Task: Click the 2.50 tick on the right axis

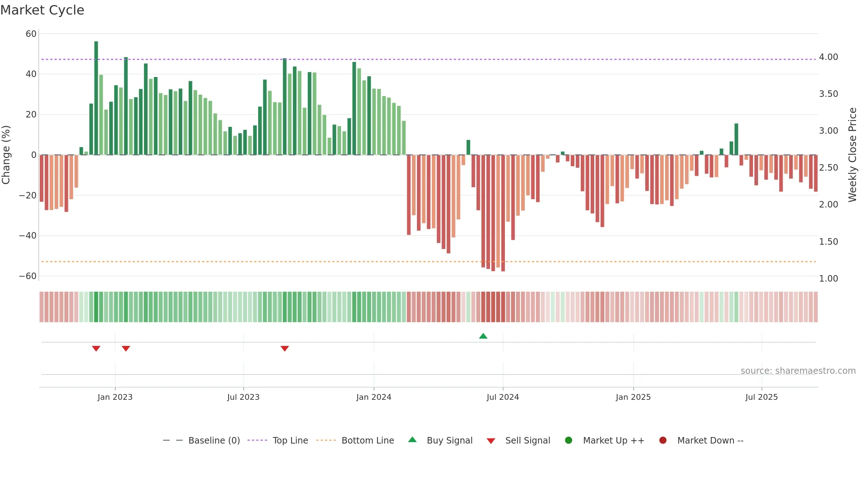Action: tap(829, 168)
